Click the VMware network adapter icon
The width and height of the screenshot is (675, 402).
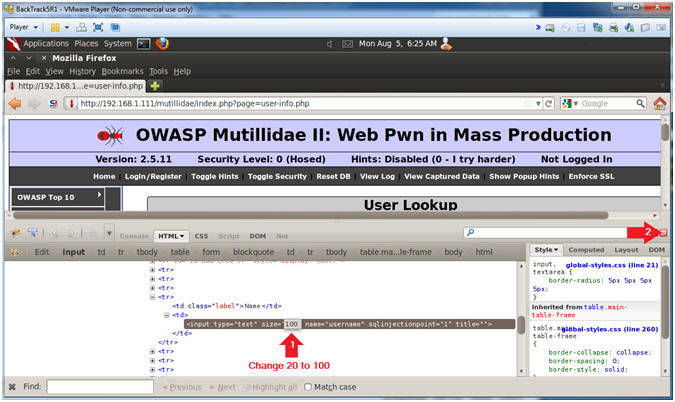[x=597, y=28]
